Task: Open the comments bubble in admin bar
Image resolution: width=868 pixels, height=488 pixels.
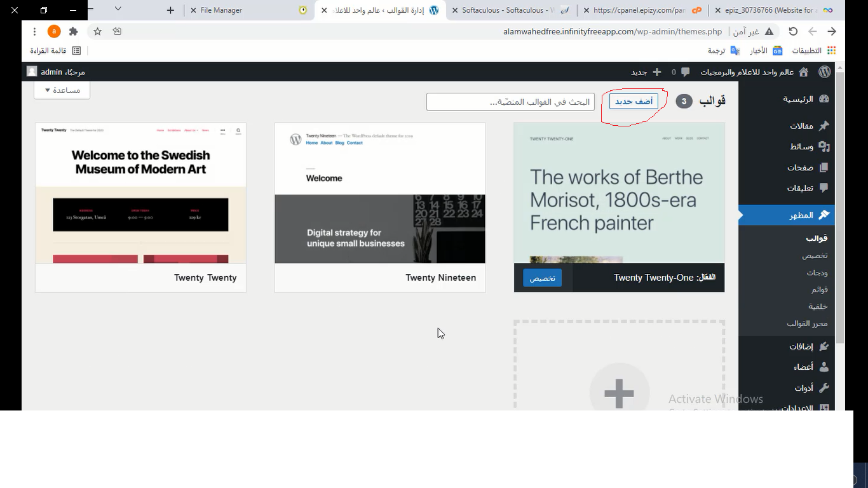Action: coord(684,72)
